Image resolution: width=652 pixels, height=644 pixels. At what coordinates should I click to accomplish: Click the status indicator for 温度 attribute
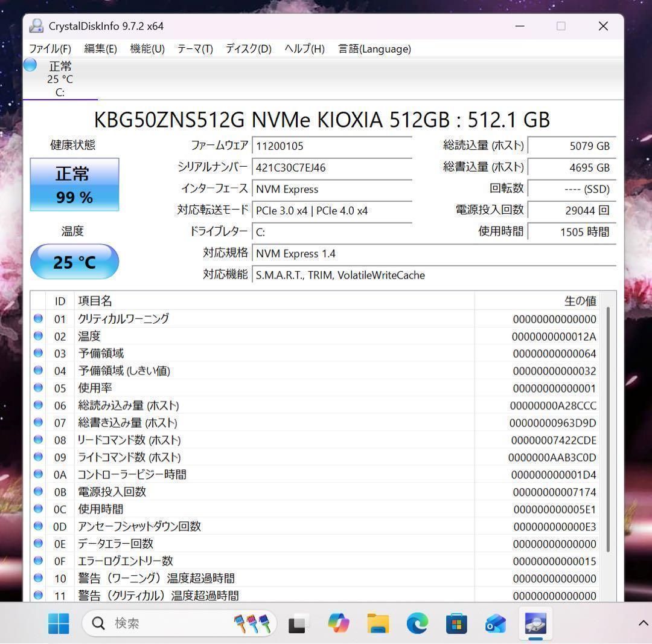[38, 336]
